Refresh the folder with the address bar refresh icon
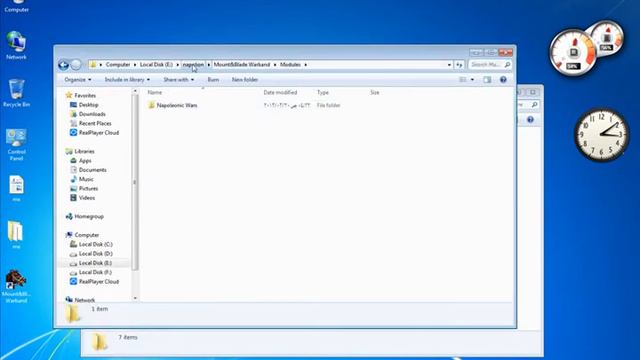The height and width of the screenshot is (360, 640). click(459, 64)
